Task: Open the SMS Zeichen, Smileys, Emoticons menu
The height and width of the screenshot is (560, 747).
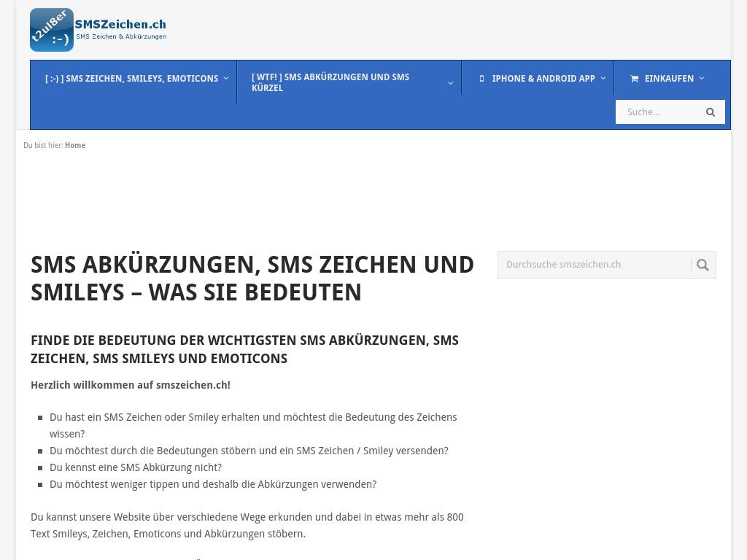Action: click(131, 79)
